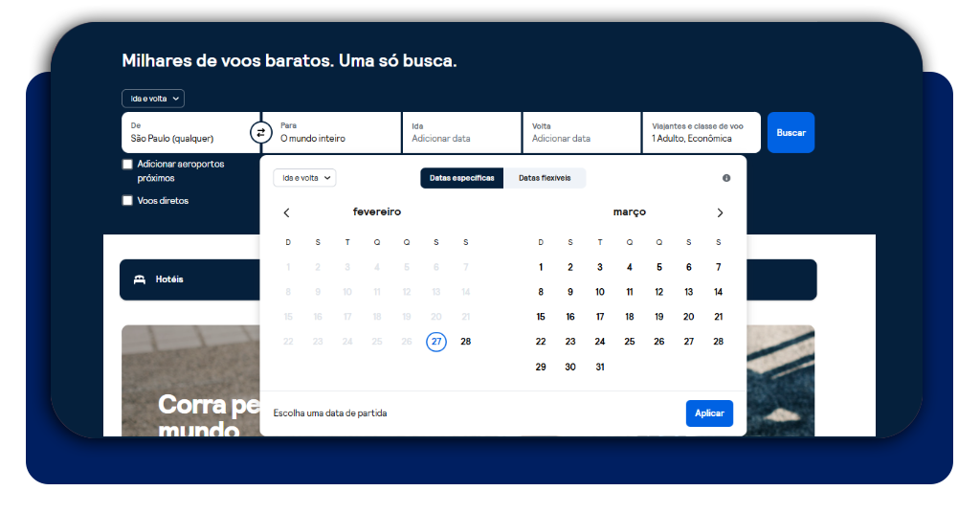The image size is (980, 513).
Task: Pick 24 março in the calendar
Action: (600, 342)
